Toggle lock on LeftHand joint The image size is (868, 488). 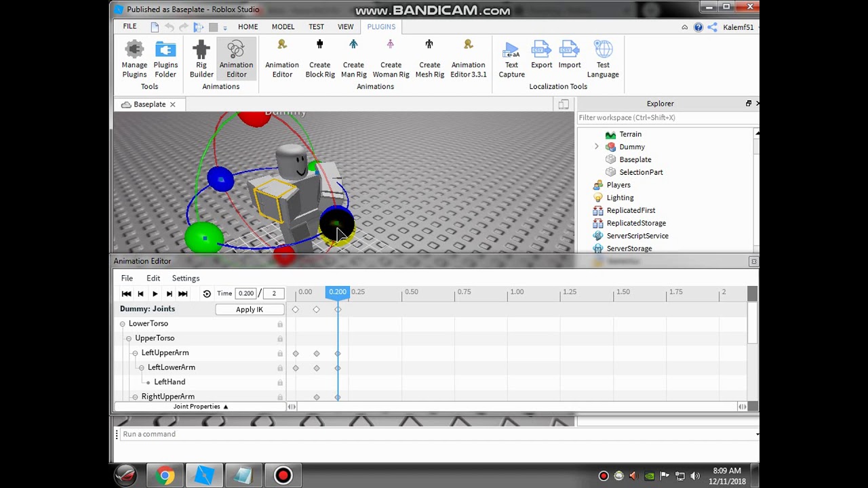click(x=279, y=382)
